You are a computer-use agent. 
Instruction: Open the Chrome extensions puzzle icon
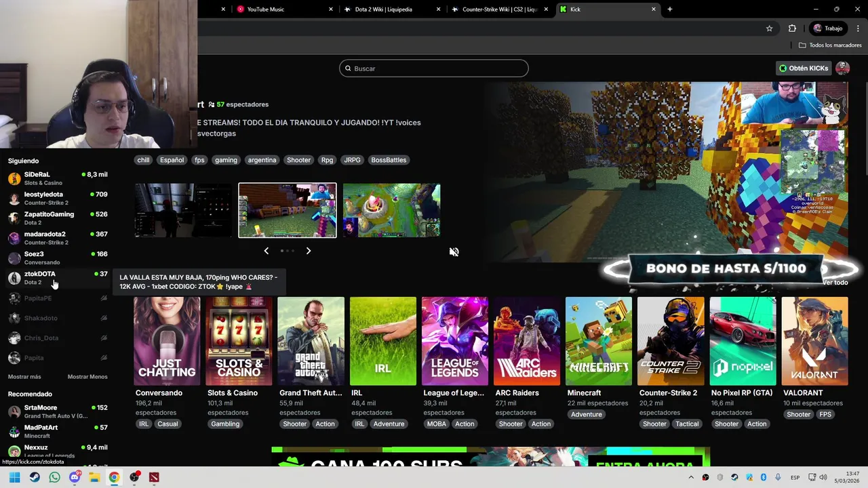pyautogui.click(x=792, y=28)
